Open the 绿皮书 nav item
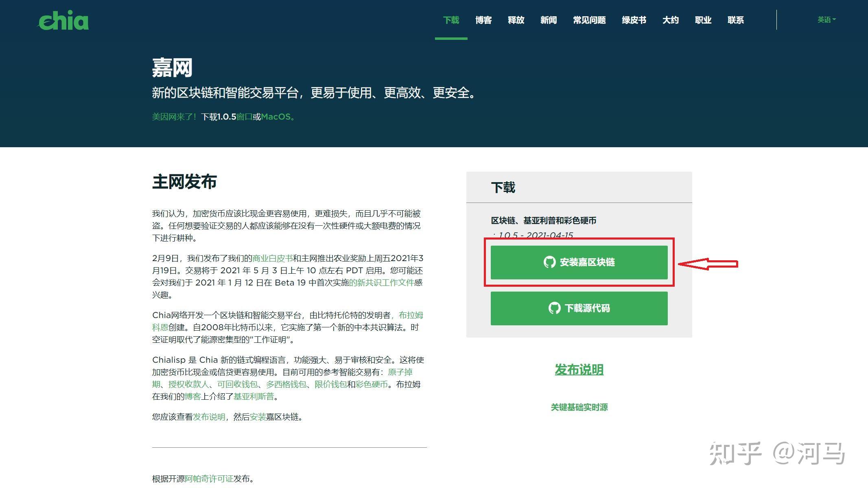This screenshot has height=488, width=868. click(634, 20)
